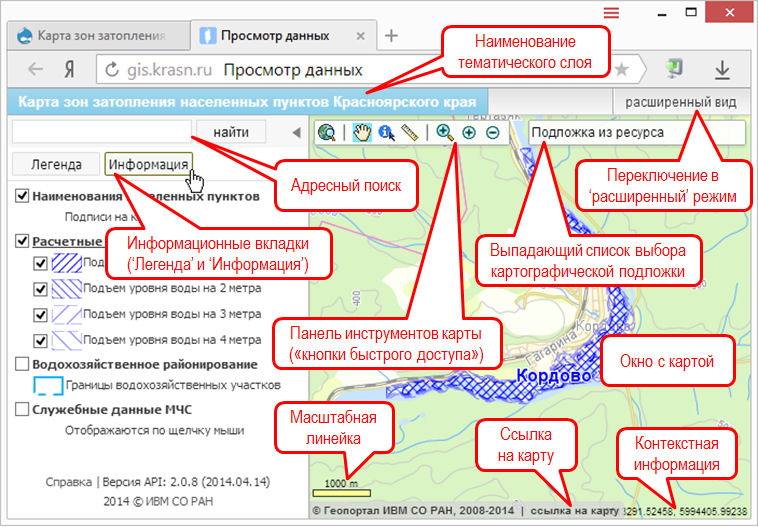This screenshot has height=527, width=758.
Task: Open the 'Информация' tab
Action: [148, 164]
